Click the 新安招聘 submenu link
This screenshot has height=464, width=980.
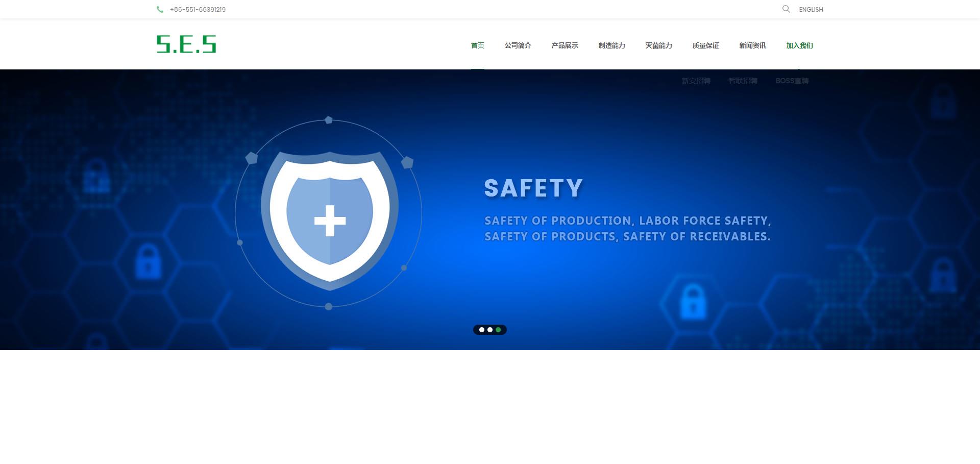696,81
